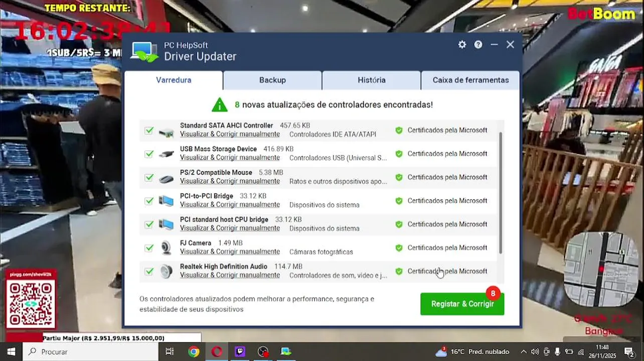Screen dimensions: 644x361
Task: Click the green shield beside USB Mass Storage certification
Action: pyautogui.click(x=399, y=154)
